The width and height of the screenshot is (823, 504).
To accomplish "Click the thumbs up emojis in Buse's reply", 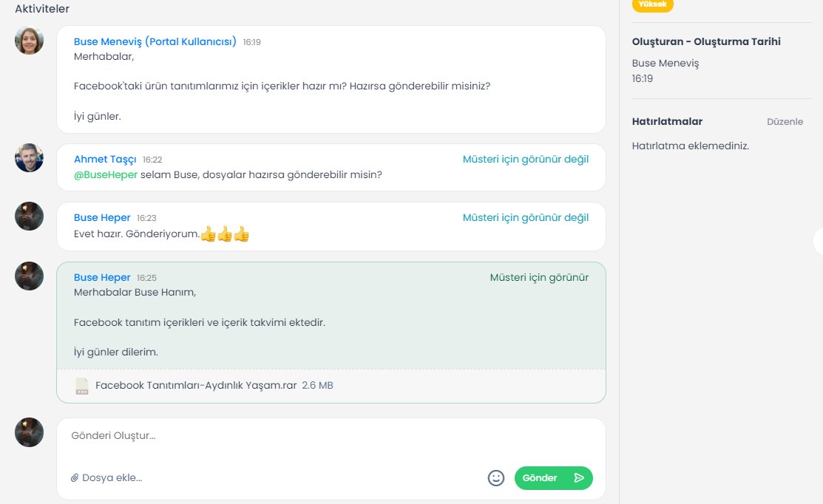I will point(225,234).
